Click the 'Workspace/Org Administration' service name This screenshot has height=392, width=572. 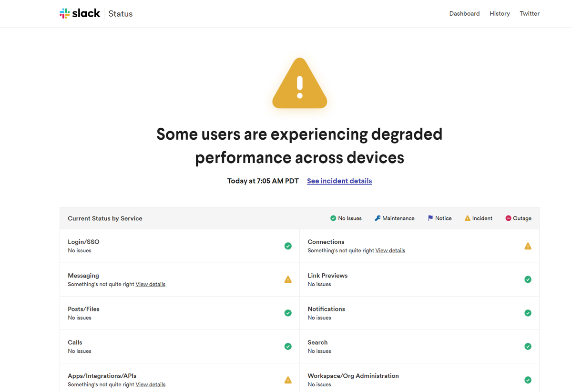[353, 376]
